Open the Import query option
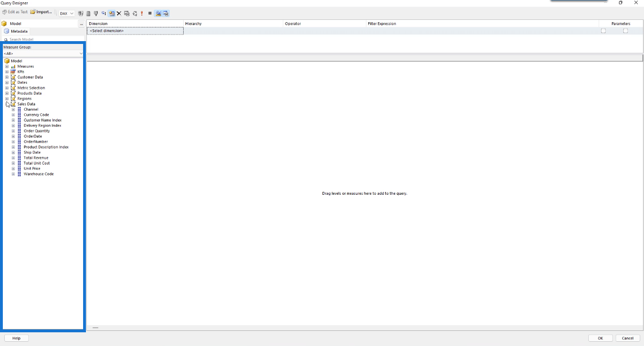This screenshot has height=346, width=644. coord(41,12)
